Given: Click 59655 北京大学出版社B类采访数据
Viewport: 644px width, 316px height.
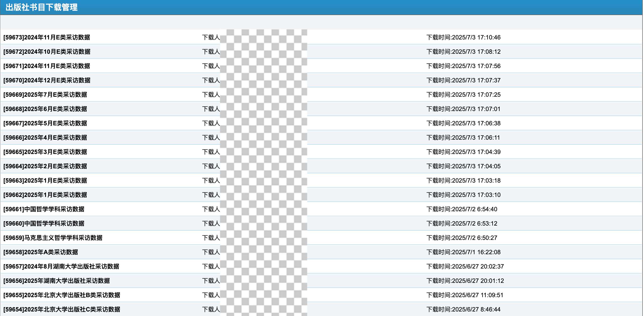Looking at the screenshot, I should point(62,295).
